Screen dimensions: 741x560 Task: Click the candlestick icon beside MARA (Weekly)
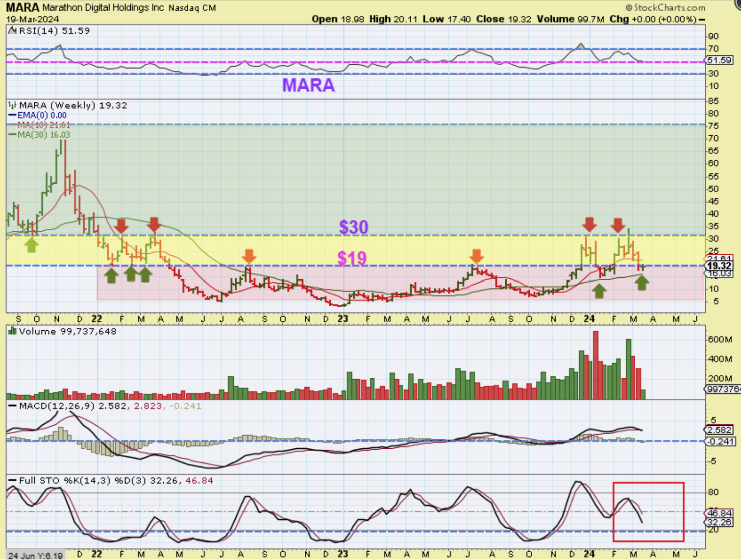(12, 105)
